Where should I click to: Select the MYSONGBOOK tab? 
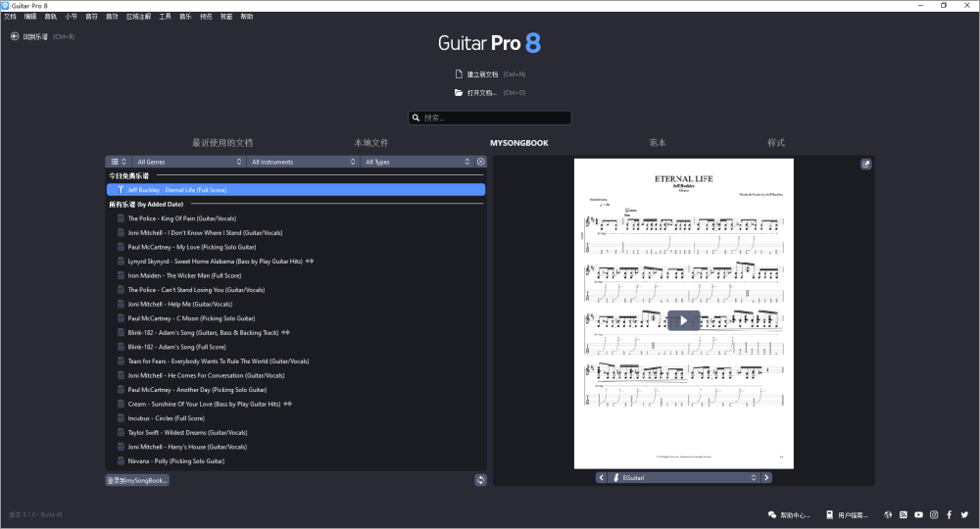tap(519, 143)
